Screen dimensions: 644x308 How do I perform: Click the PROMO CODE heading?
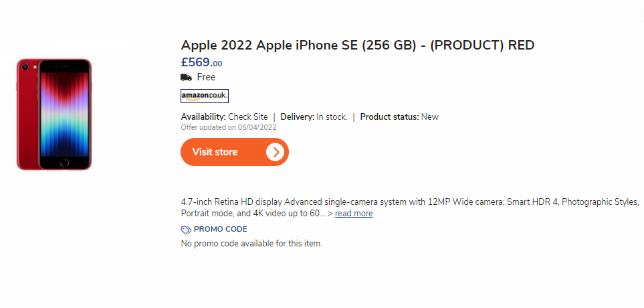(x=221, y=230)
